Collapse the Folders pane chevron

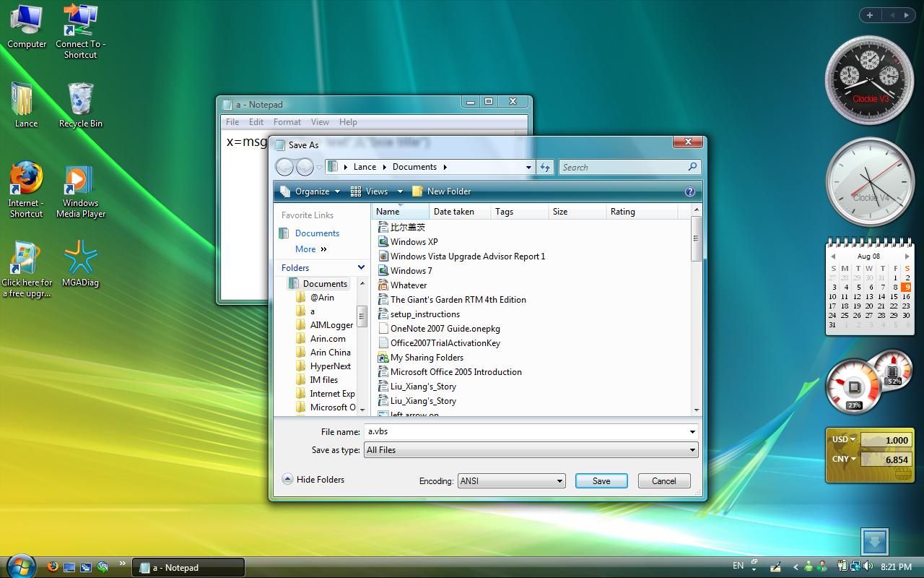[361, 267]
